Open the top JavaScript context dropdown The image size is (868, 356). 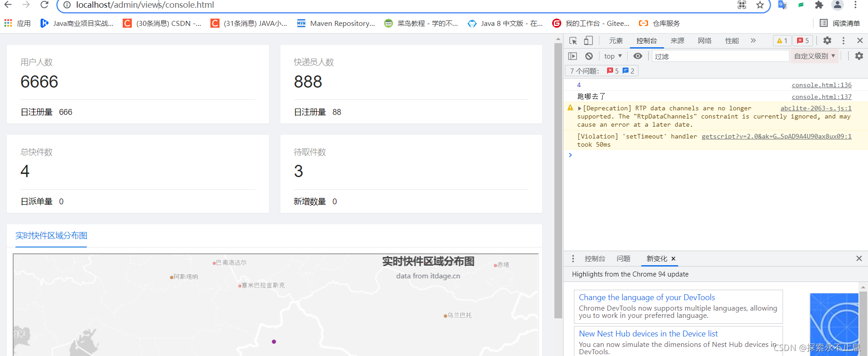point(613,56)
